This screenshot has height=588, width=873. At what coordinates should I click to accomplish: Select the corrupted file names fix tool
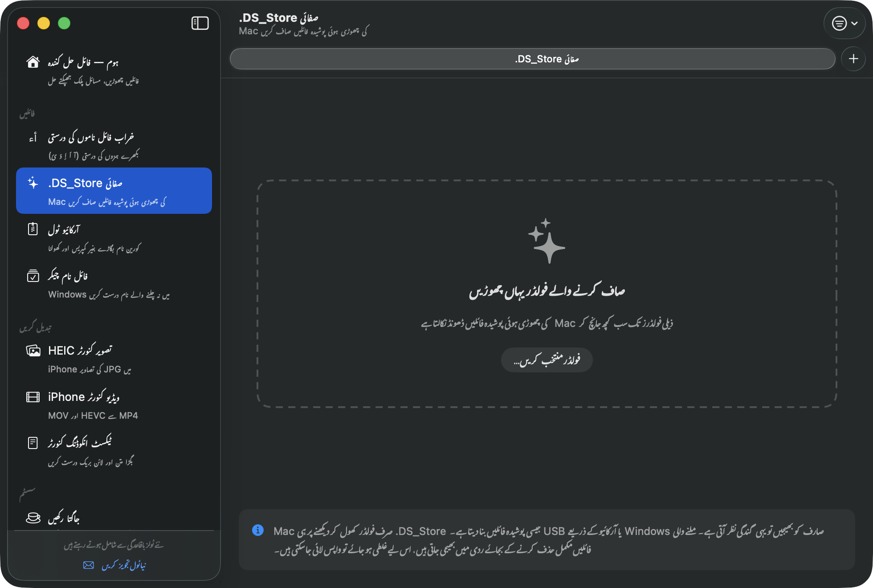tap(114, 145)
